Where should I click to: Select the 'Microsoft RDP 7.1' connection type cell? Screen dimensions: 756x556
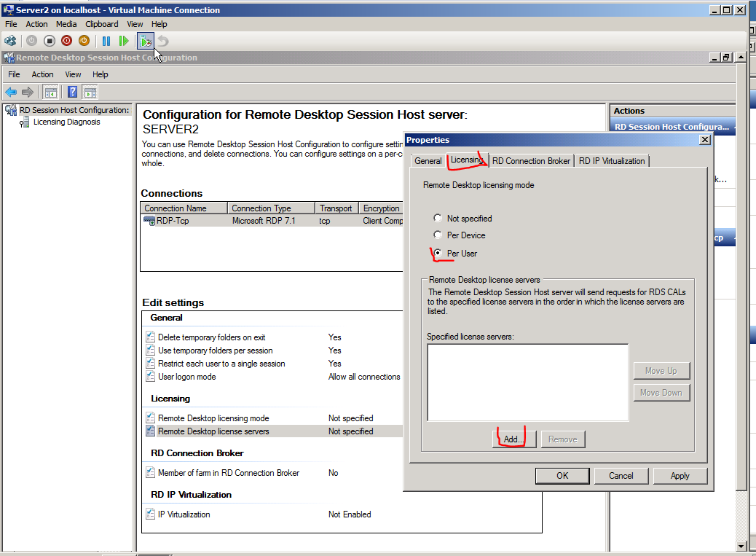pyautogui.click(x=263, y=221)
